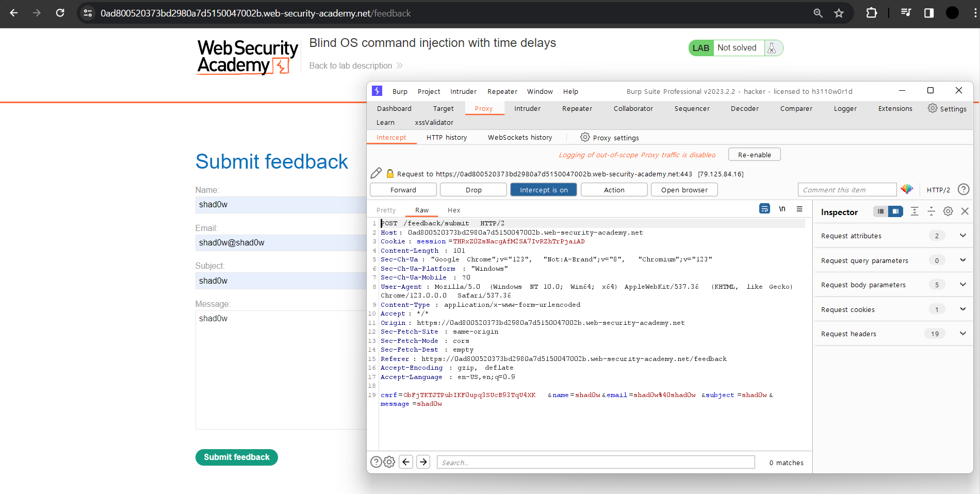Click the Forward button

[403, 190]
